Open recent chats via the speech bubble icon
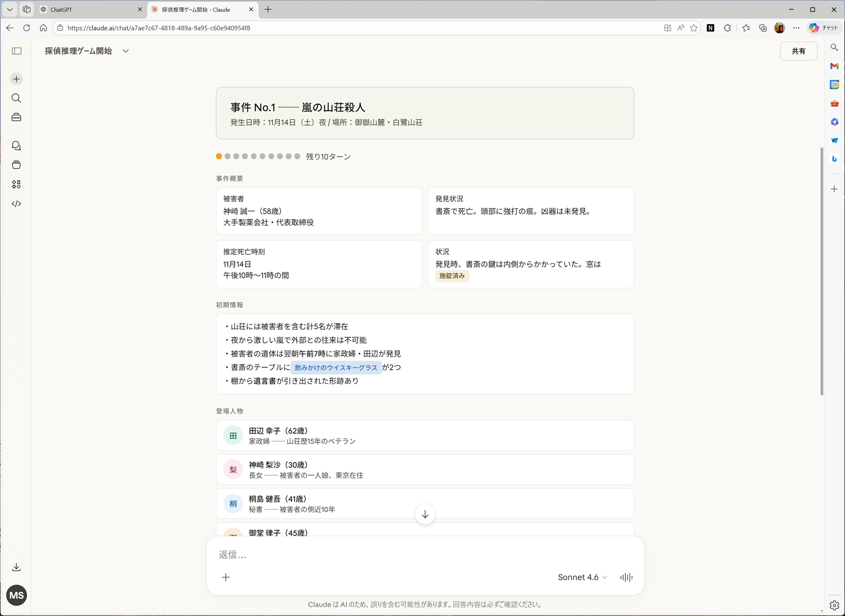The height and width of the screenshot is (616, 845). pos(16,145)
